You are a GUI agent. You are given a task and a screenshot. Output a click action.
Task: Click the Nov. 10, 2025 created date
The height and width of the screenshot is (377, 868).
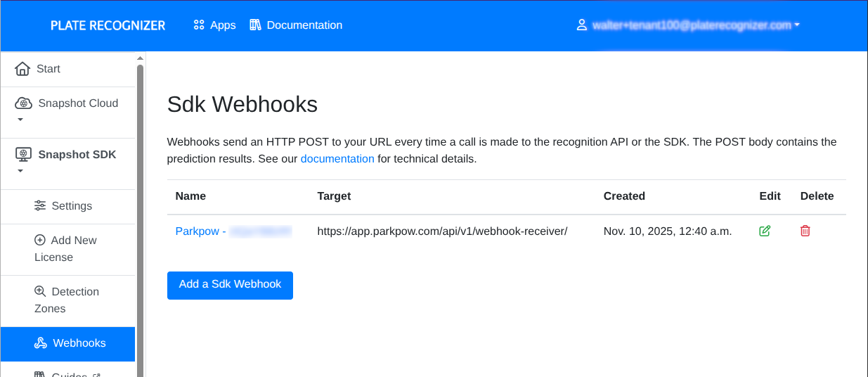click(x=668, y=231)
